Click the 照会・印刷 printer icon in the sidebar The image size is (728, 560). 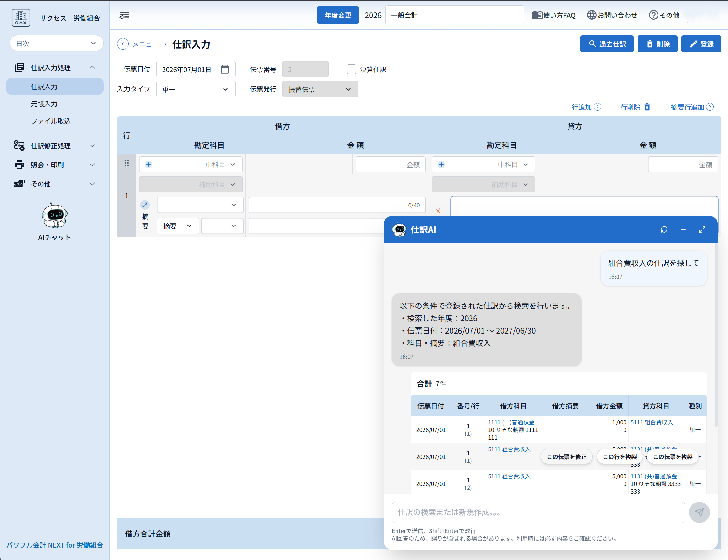[x=19, y=164]
